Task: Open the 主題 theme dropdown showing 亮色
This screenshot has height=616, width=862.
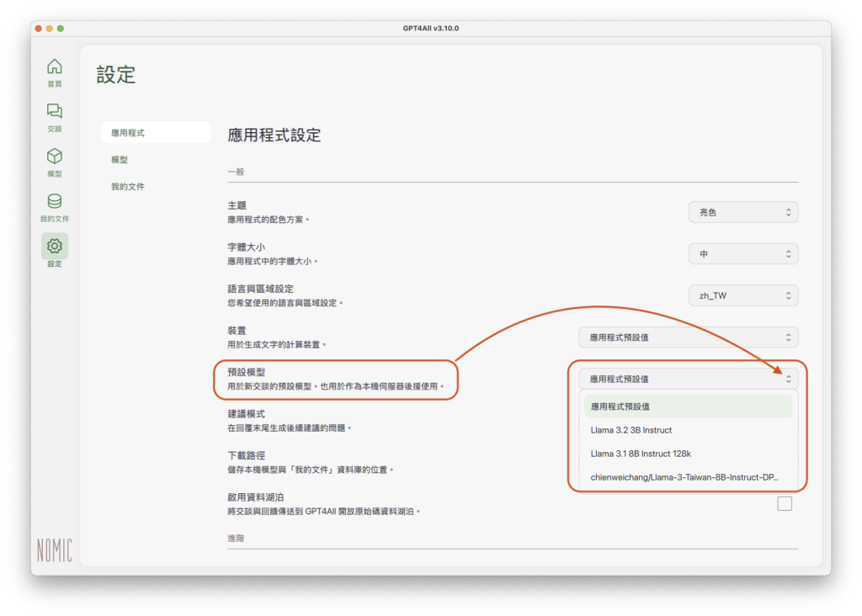Action: 742,212
